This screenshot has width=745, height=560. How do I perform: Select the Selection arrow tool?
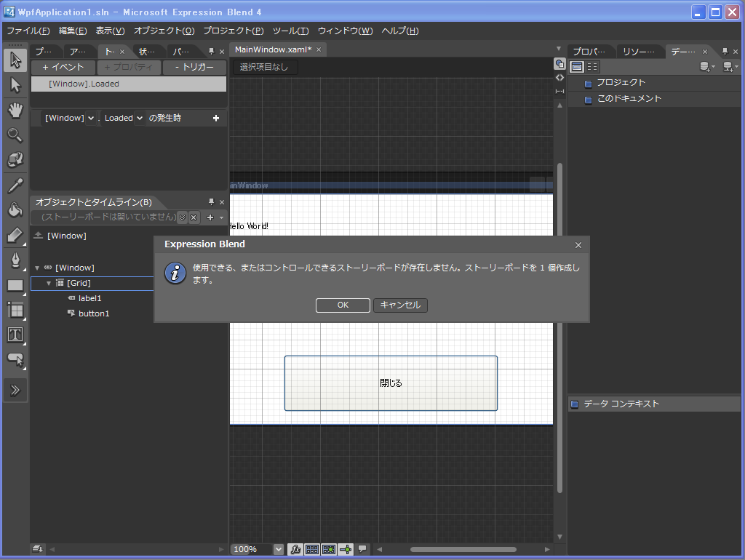pos(15,60)
